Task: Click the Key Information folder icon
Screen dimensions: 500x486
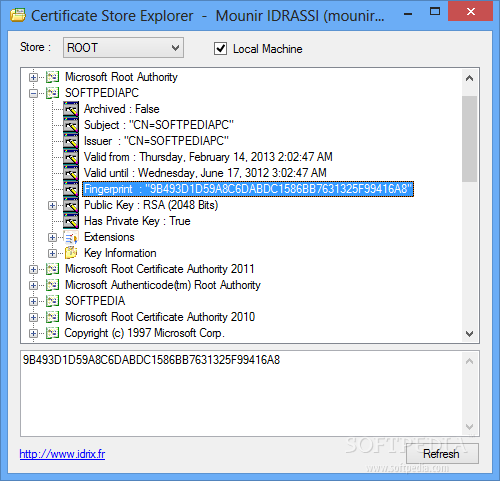Action: (71, 253)
